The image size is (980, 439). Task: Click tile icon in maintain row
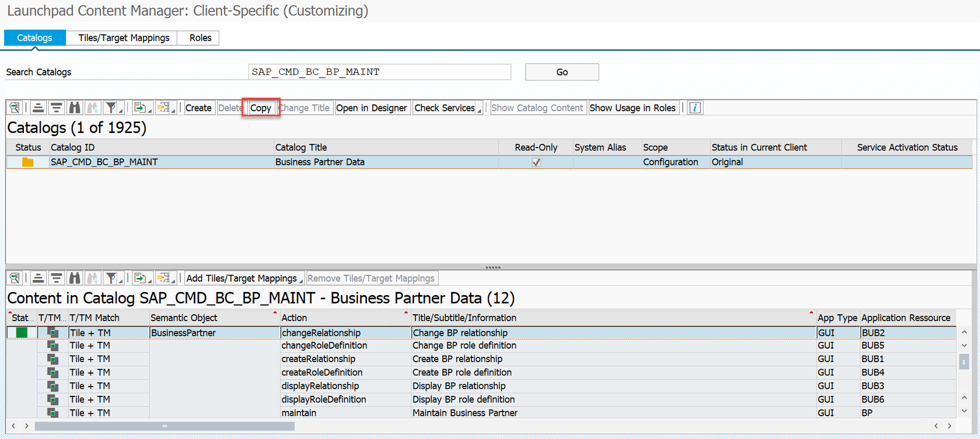(x=52, y=413)
